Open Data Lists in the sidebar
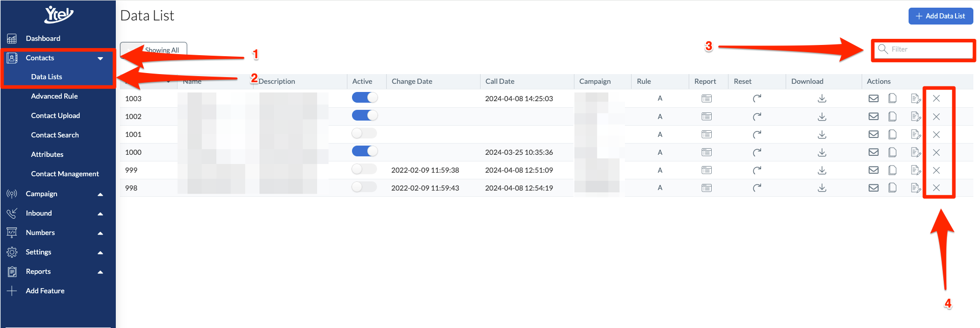Screen dimensions: 980x328 [x=46, y=77]
